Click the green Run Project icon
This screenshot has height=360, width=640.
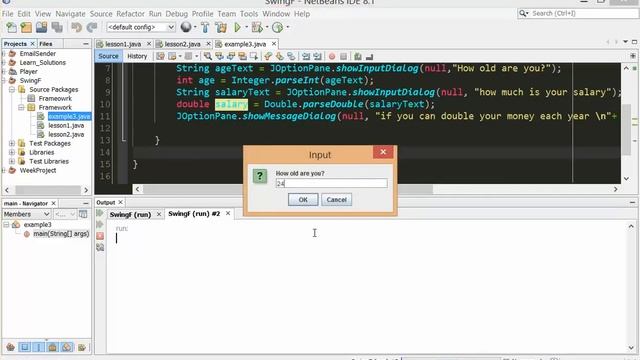point(237,27)
